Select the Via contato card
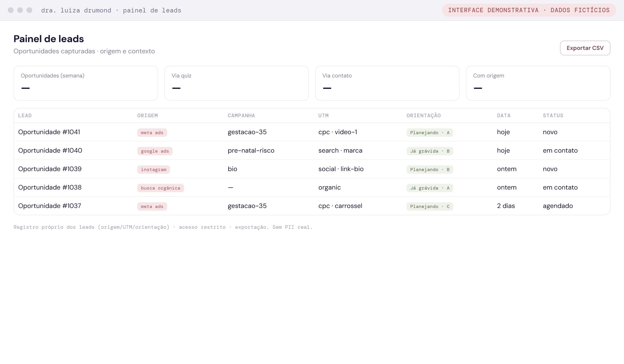The height and width of the screenshot is (364, 624). tap(387, 83)
